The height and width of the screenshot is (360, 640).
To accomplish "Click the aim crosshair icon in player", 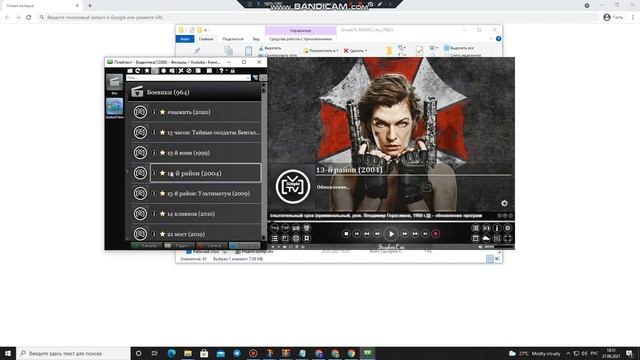I will coord(296,238).
